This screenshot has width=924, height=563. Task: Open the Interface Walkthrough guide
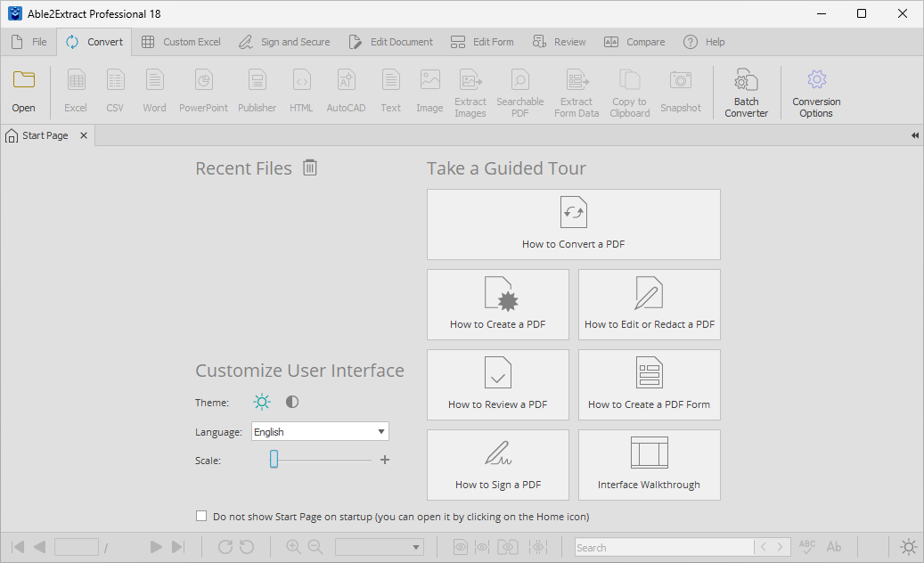(x=649, y=464)
